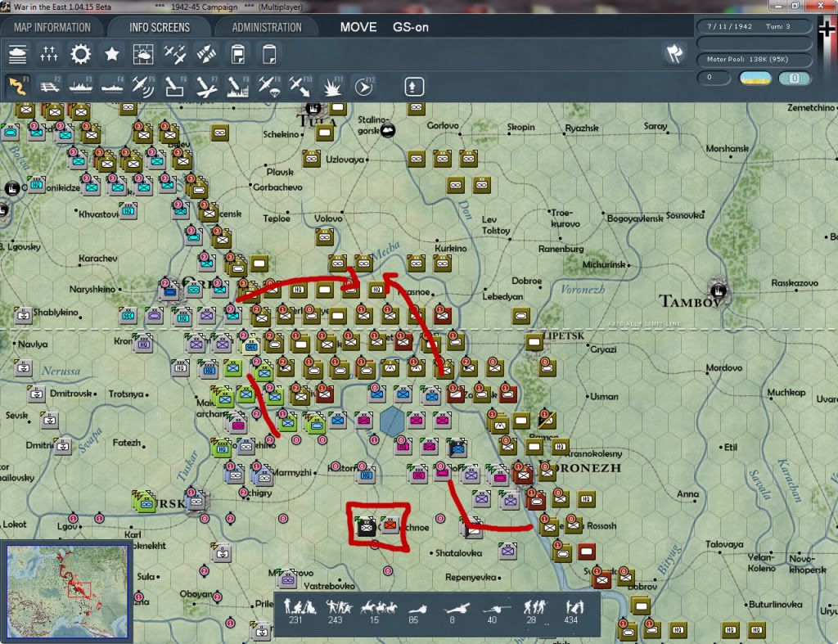Click the teal counter pill showing 0
The width and height of the screenshot is (838, 644).
pos(794,78)
